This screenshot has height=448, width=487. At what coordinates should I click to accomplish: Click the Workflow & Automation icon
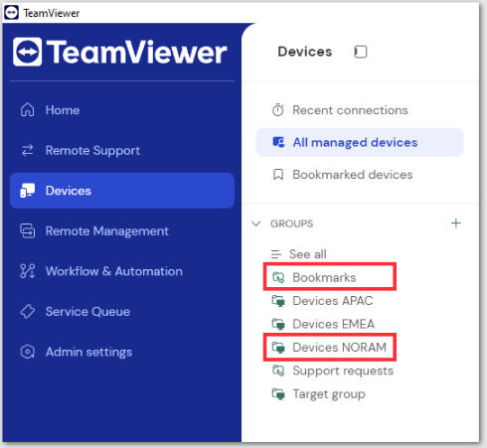click(x=27, y=271)
